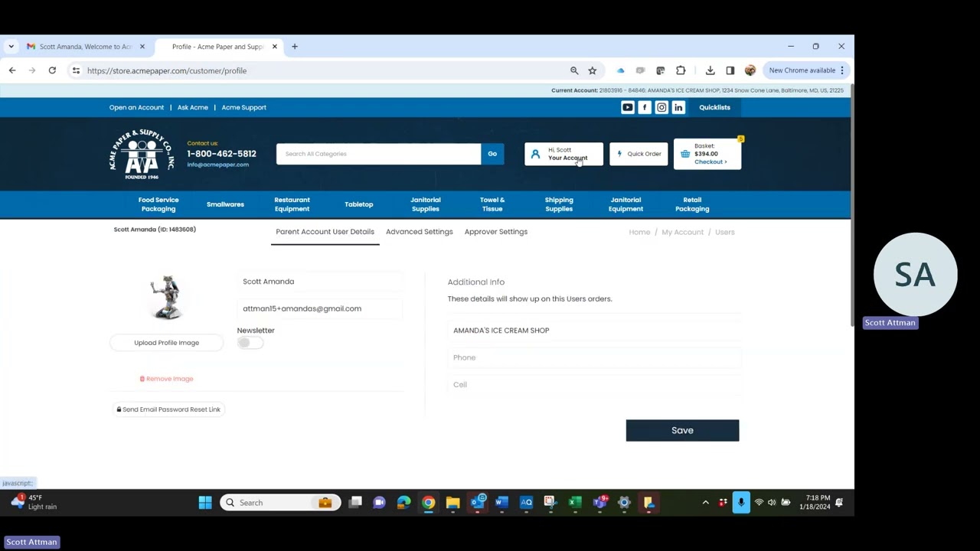The height and width of the screenshot is (551, 980).
Task: Click the Remove Image link
Action: pos(166,379)
